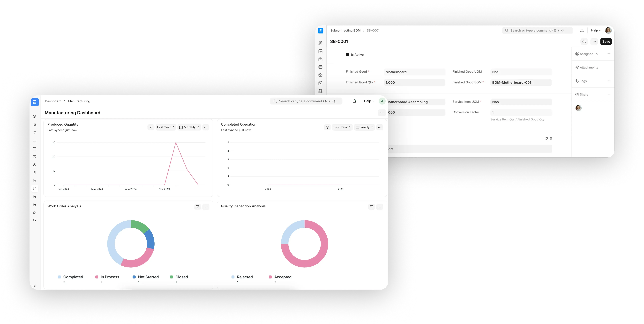Viewport: 644px width, 324px height.
Task: Open Monthly interval dropdown on Produced Quantity
Action: tap(189, 127)
